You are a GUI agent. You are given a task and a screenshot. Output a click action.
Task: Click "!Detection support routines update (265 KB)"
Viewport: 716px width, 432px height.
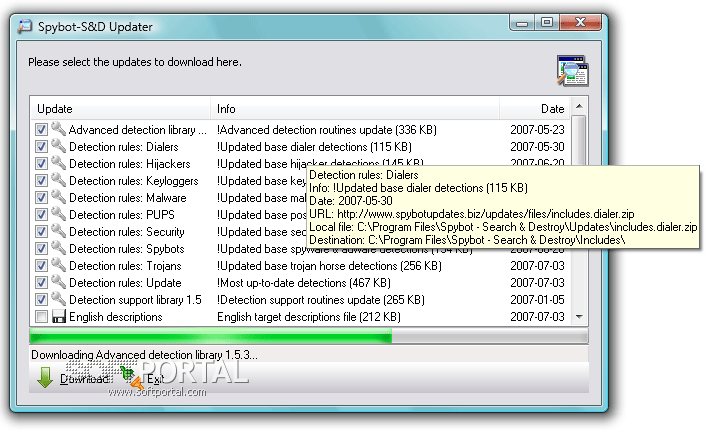click(321, 300)
